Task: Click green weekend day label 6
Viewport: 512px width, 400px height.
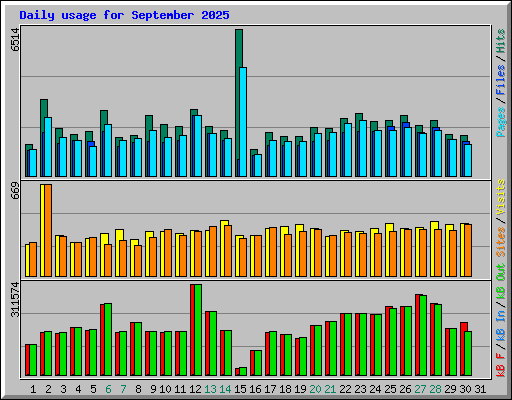Action: (108, 389)
